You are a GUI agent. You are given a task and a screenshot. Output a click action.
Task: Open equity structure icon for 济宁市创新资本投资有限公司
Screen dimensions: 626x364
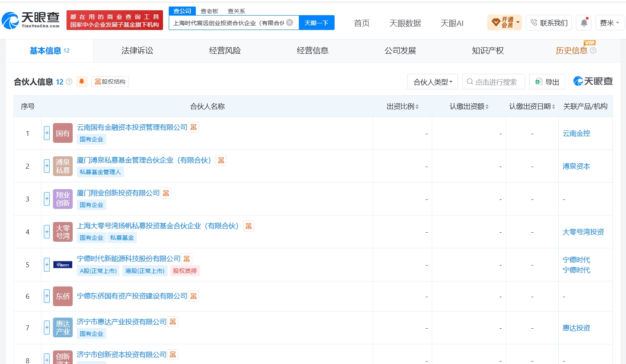pos(173,355)
